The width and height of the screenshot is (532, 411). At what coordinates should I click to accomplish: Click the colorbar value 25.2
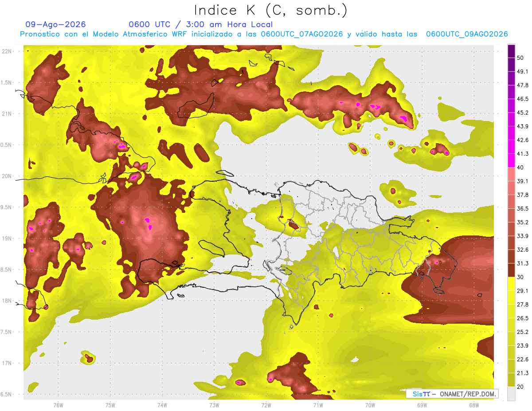coord(523,332)
